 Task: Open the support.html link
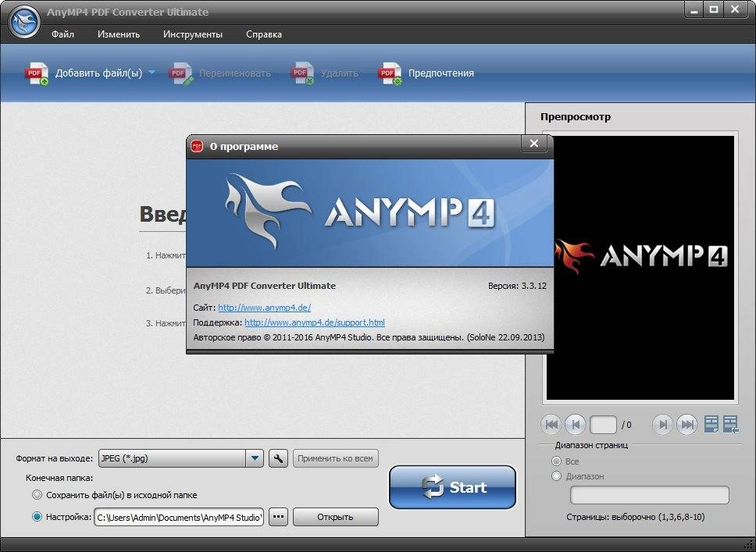(315, 322)
